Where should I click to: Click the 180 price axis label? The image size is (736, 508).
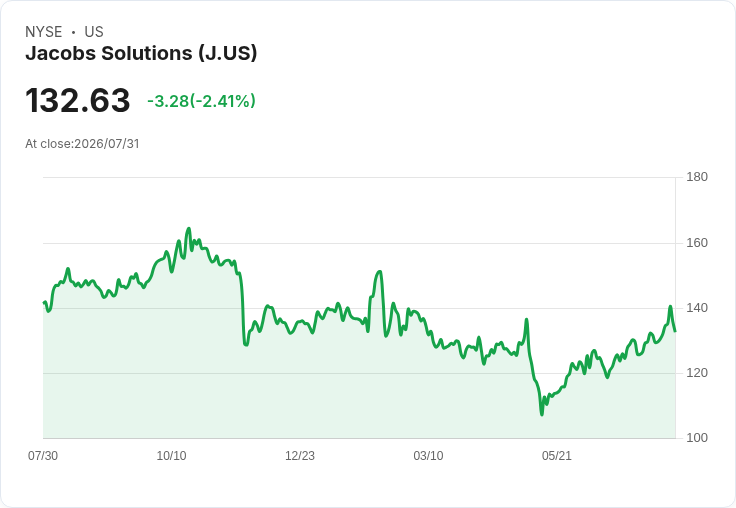tap(697, 177)
